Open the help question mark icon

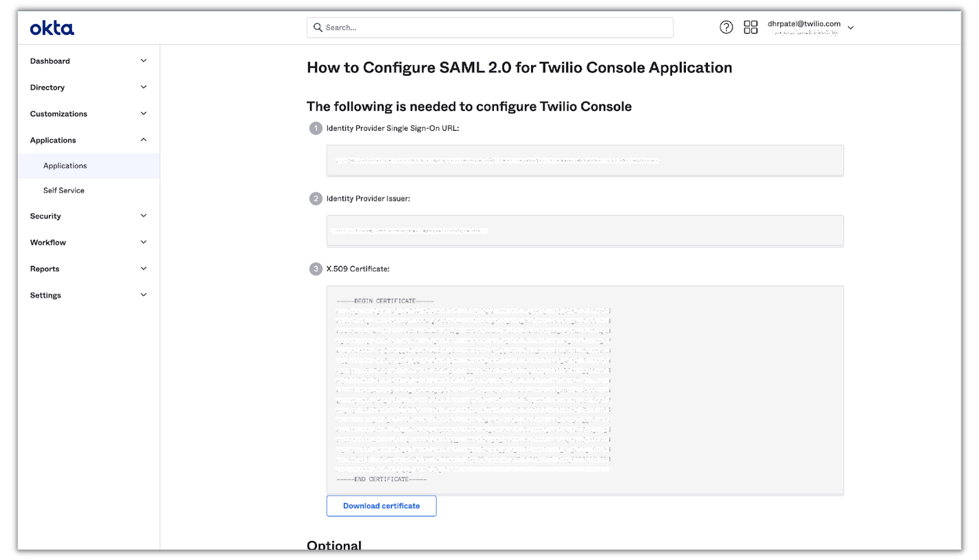[726, 27]
